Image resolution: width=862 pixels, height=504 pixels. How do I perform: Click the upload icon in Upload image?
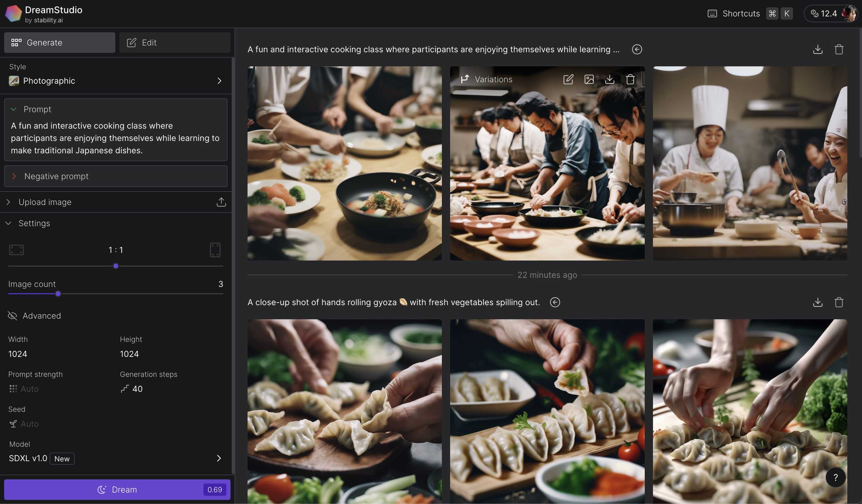point(221,202)
